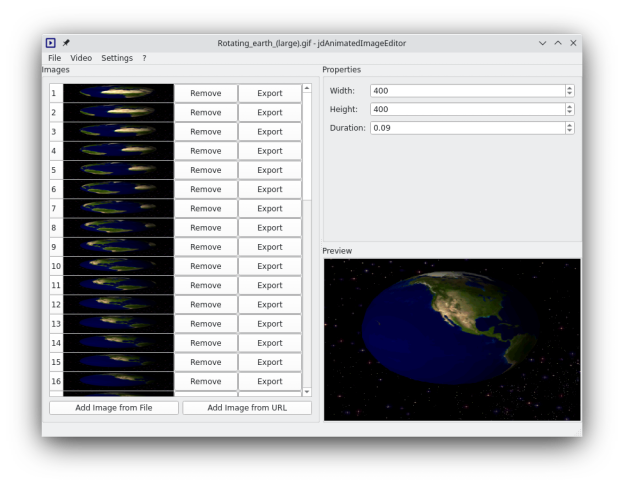Decrease Width with the down stepper arrow
This screenshot has width=624, height=486.
pyautogui.click(x=570, y=94)
